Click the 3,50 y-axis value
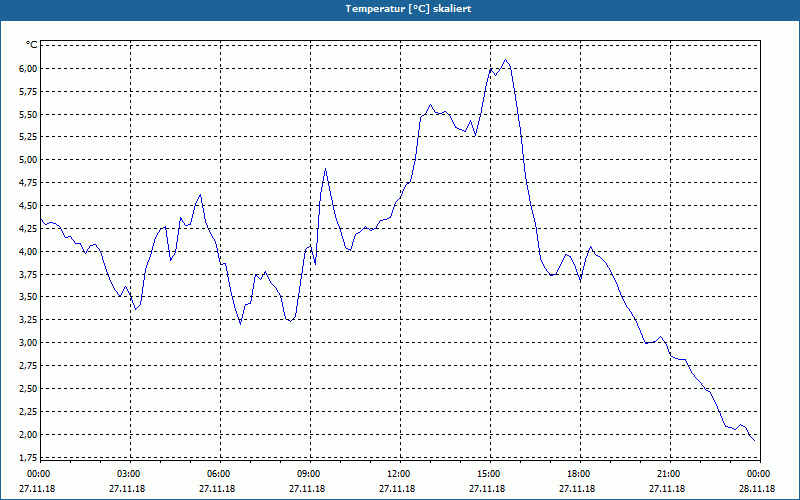800x500 pixels. pyautogui.click(x=29, y=297)
